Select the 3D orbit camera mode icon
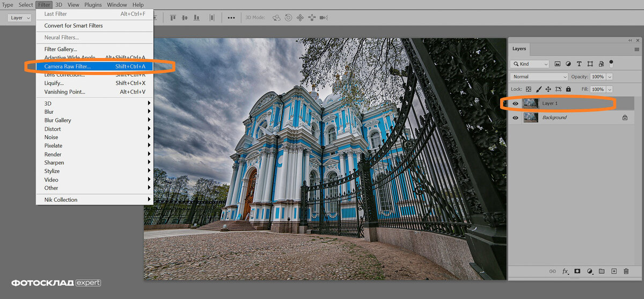The width and height of the screenshot is (644, 299). pos(277,18)
